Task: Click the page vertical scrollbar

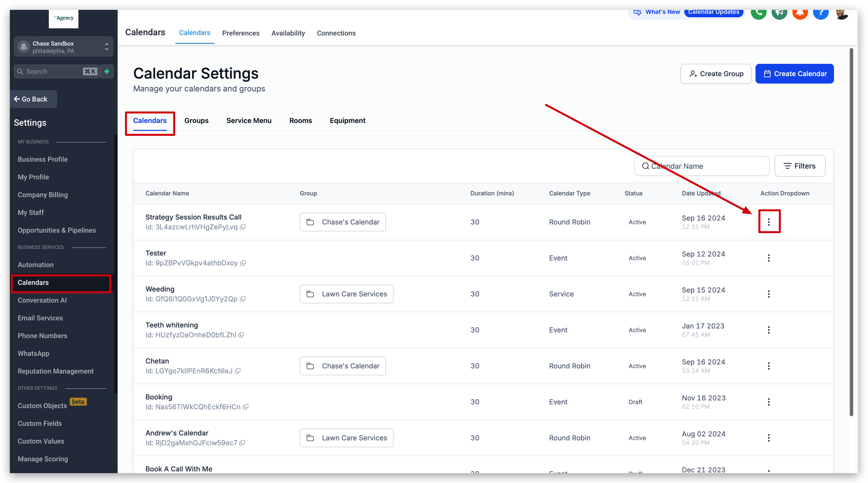Action: [x=851, y=232]
